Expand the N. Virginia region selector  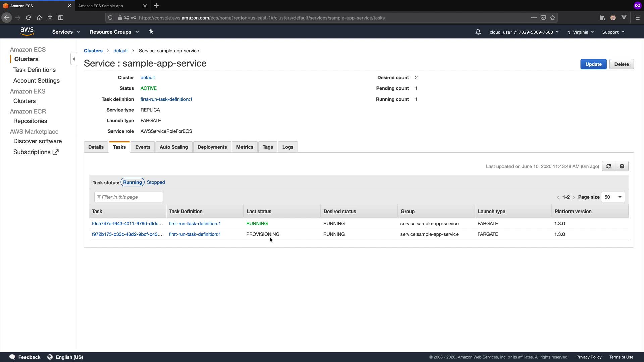tap(580, 32)
